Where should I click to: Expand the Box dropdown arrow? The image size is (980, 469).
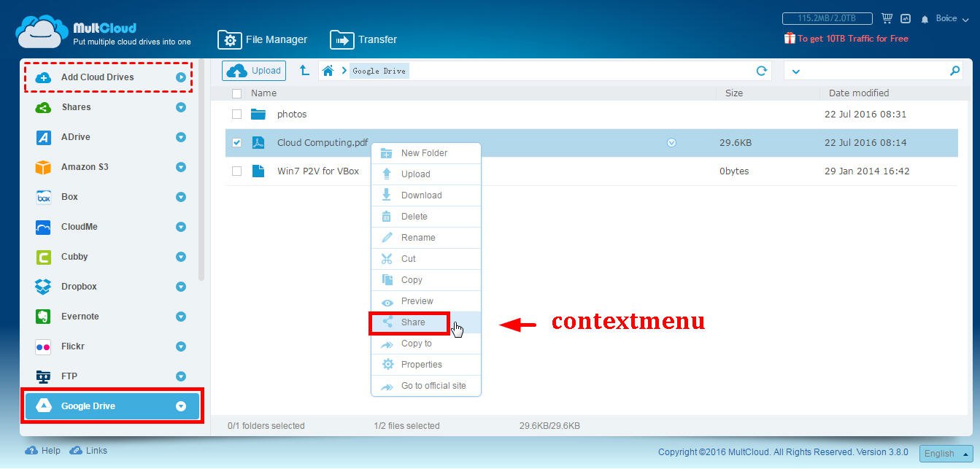[x=181, y=197]
